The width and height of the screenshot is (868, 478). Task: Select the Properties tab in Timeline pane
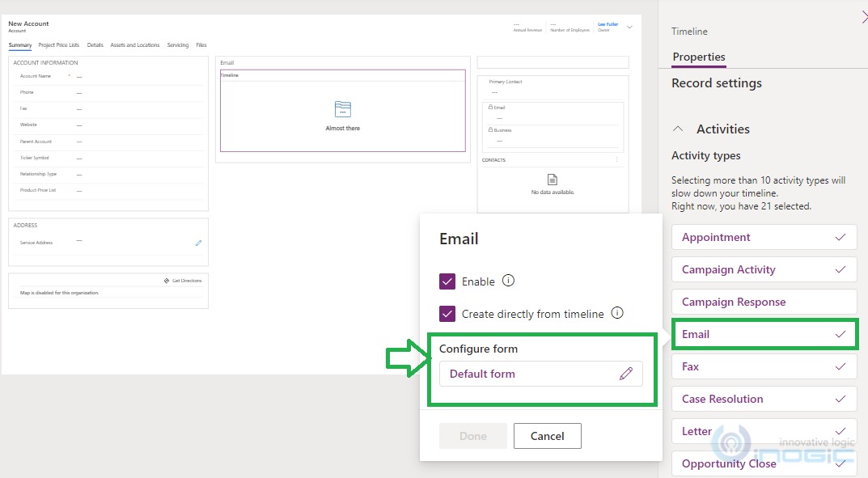[x=699, y=57]
